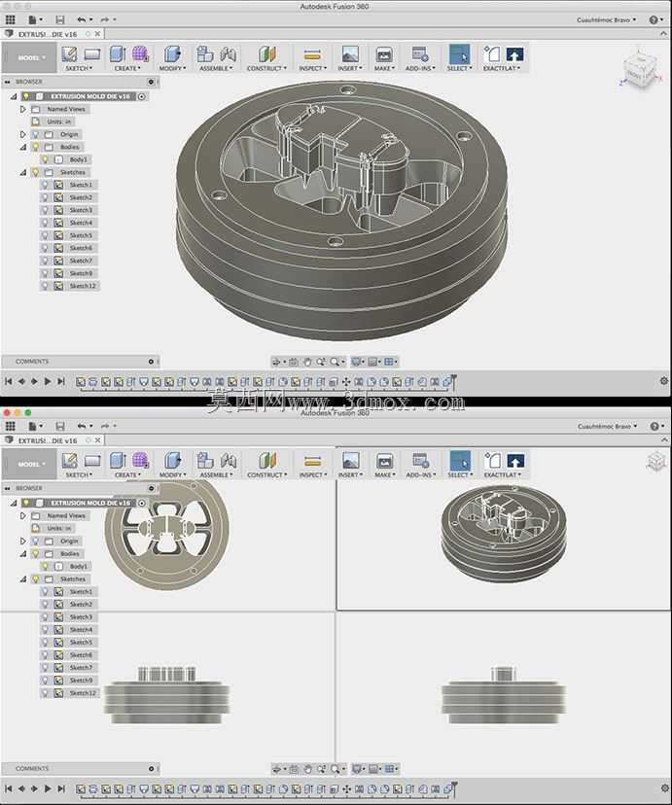The width and height of the screenshot is (672, 805).
Task: Toggle Bodies folder lightbulb in bottom window
Action: point(35,553)
